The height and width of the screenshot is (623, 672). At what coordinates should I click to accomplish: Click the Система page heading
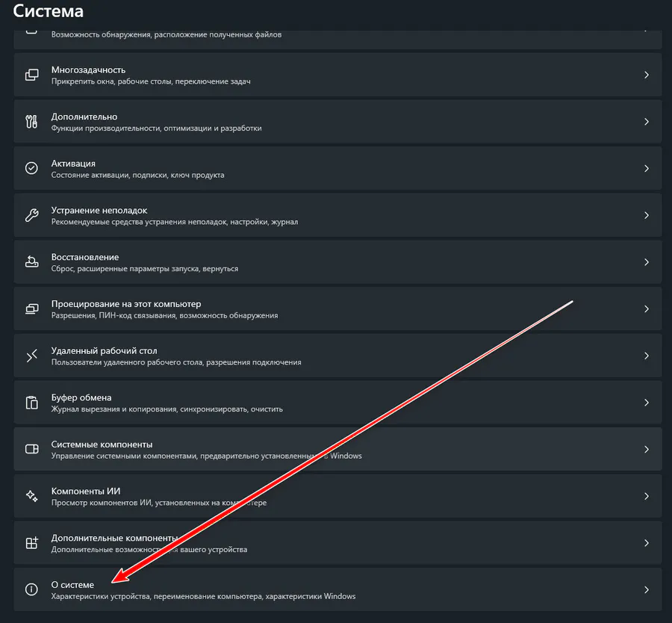[48, 10]
